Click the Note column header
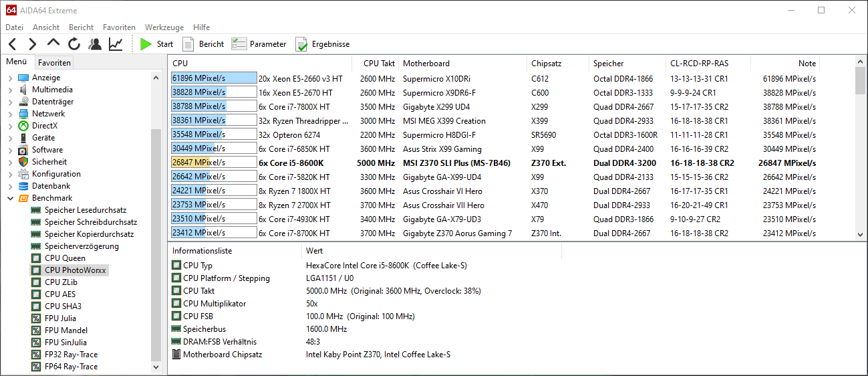 tap(786, 64)
